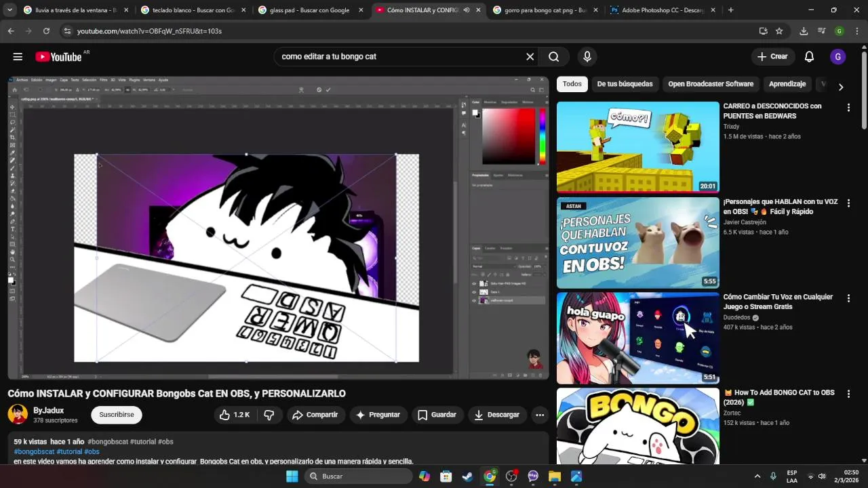This screenshot has width=868, height=488.
Task: Dislike the video with thumbs-down
Action: point(269,415)
